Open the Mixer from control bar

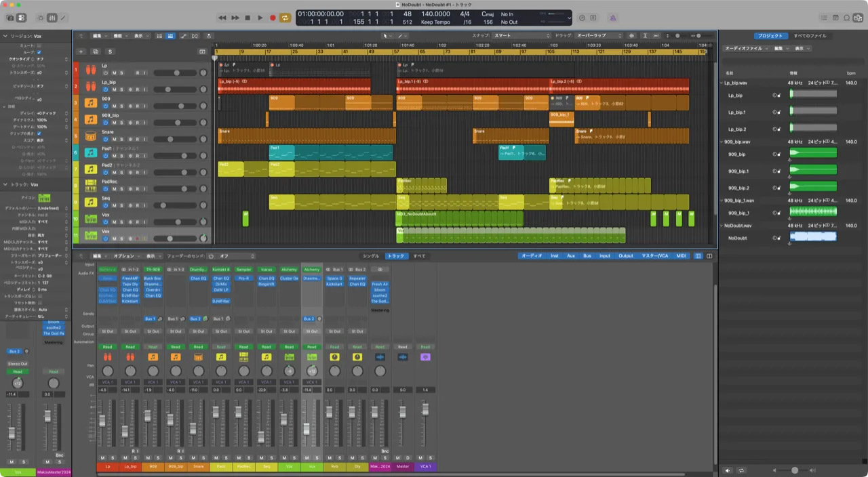click(52, 18)
